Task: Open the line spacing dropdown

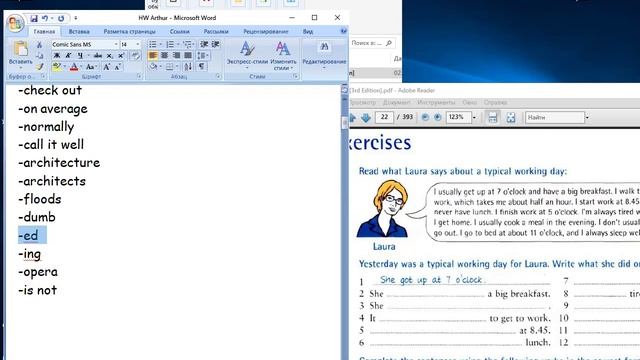Action: 203,55
